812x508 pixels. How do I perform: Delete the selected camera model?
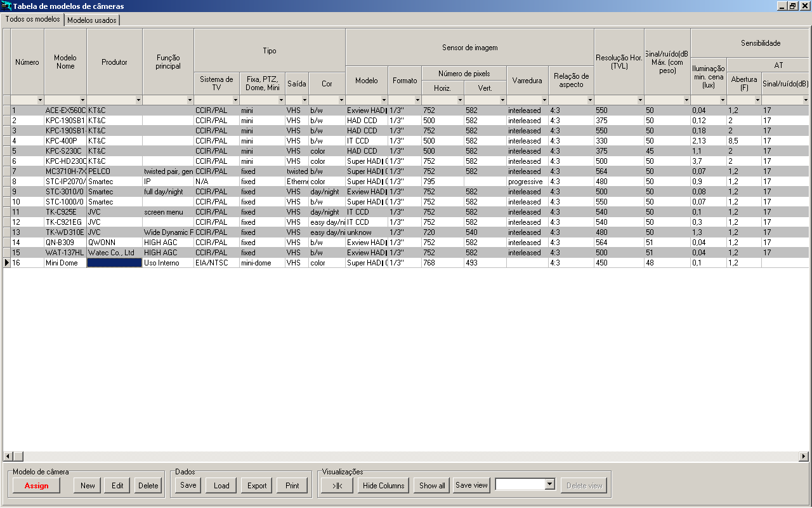(148, 486)
